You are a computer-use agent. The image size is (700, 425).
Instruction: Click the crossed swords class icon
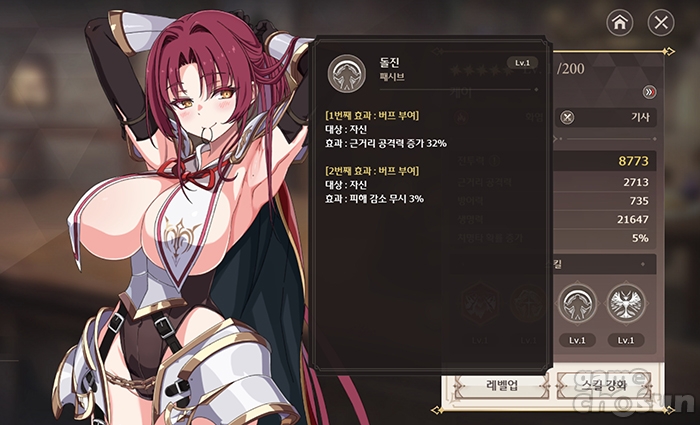[567, 117]
